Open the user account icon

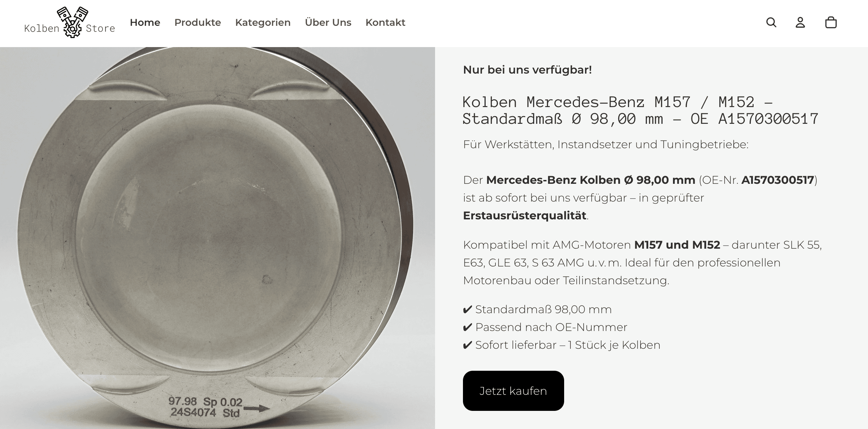tap(800, 23)
